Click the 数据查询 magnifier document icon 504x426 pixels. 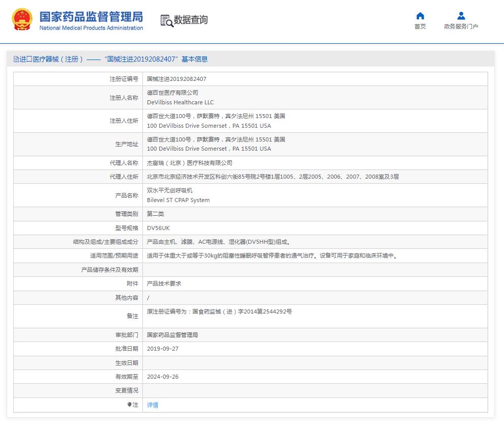pos(167,20)
